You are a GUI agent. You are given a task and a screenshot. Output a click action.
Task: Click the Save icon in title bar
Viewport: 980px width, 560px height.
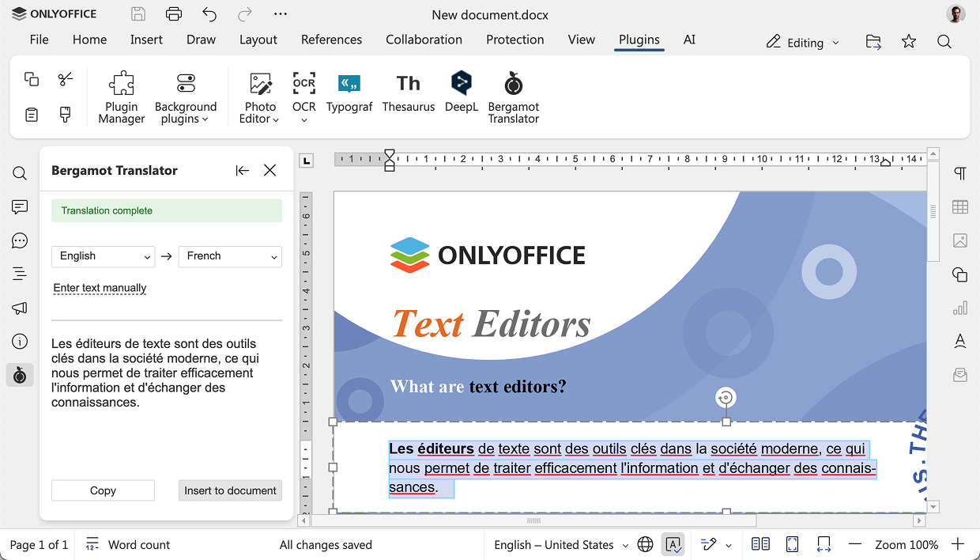click(x=138, y=14)
